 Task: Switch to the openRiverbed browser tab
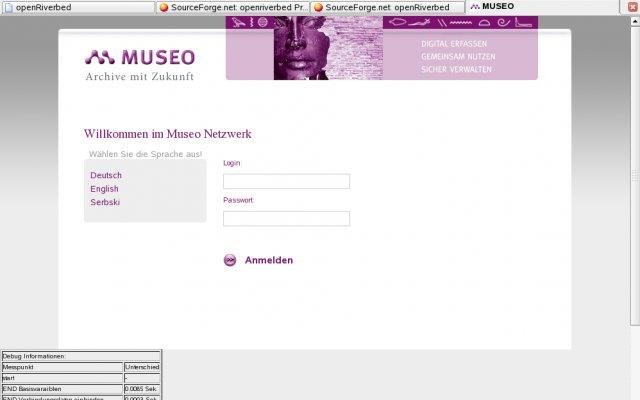78,7
